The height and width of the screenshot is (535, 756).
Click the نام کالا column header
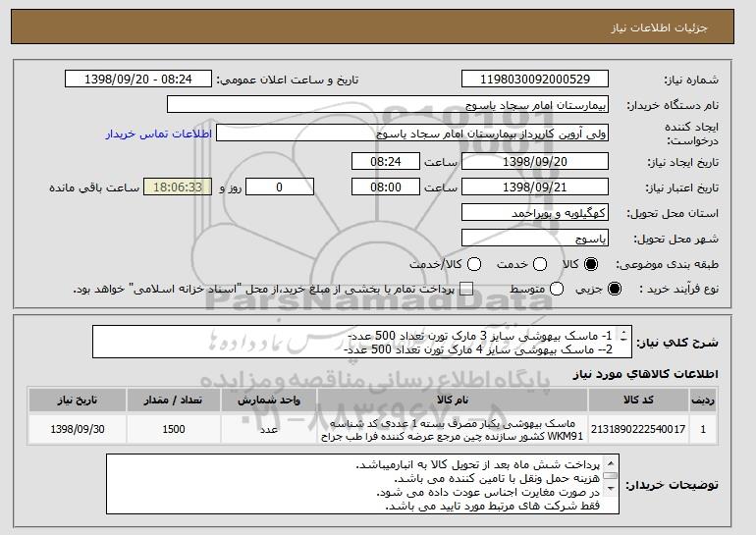[x=453, y=401]
